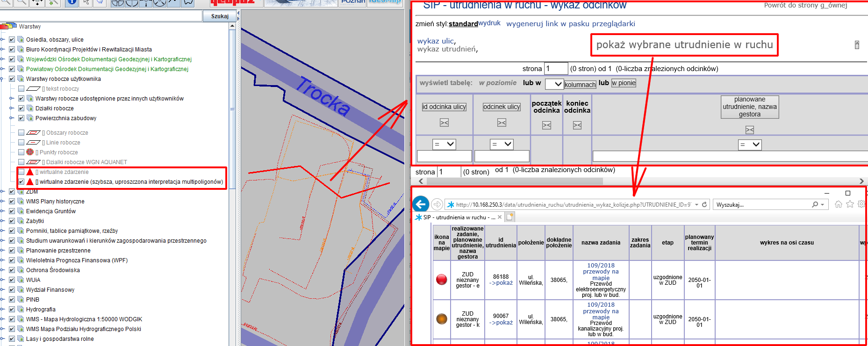Click the favorites star icon
Viewport: 868px width, 346px height.
click(850, 204)
